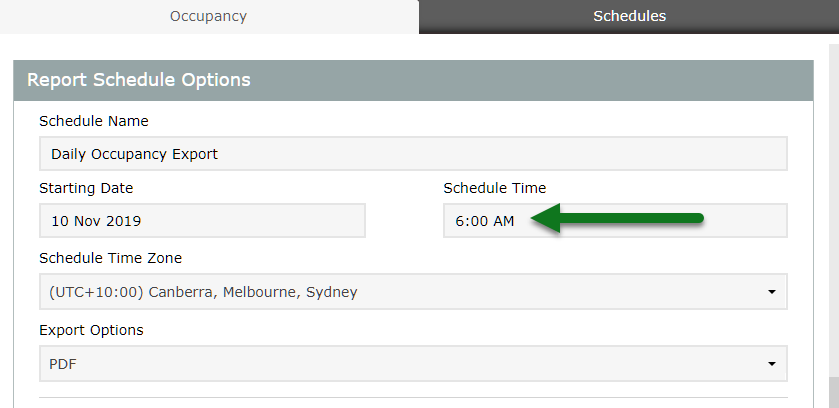Focus the Schedule Name input field
The width and height of the screenshot is (839, 408).
pyautogui.click(x=412, y=154)
